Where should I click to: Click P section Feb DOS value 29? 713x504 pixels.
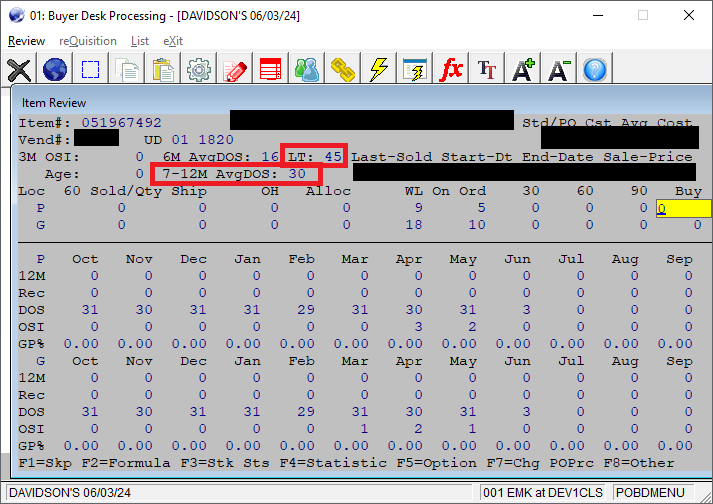coord(306,310)
